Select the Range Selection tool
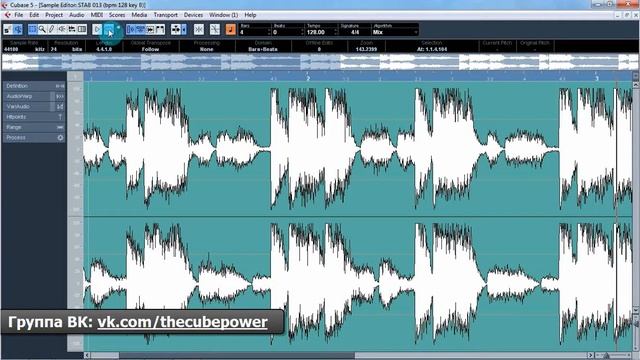Image resolution: width=640 pixels, height=360 pixels. pyautogui.click(x=33, y=29)
